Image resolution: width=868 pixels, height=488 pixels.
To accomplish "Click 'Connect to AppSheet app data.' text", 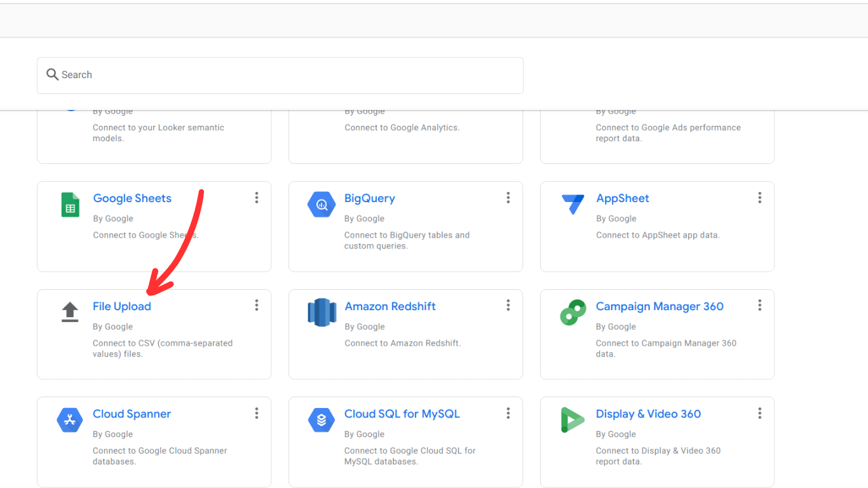I will 658,235.
